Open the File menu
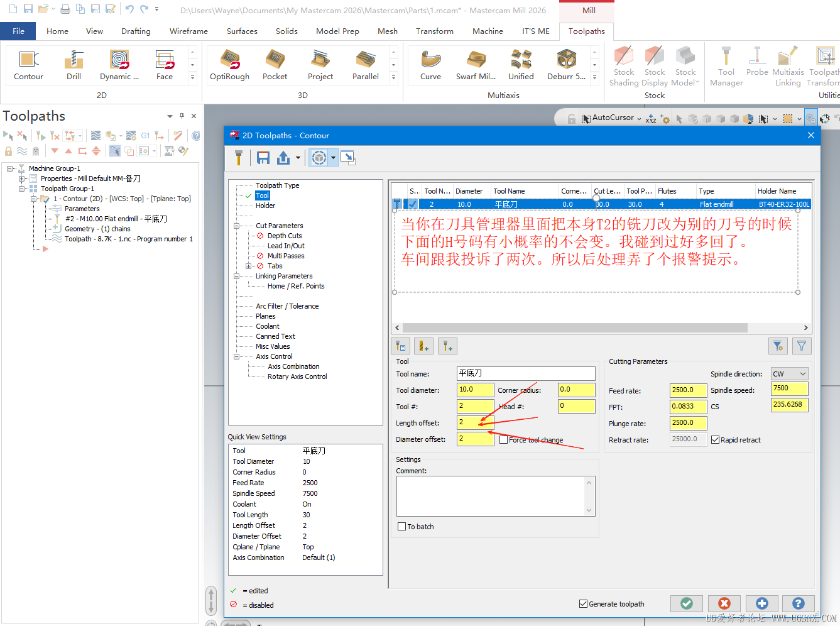The width and height of the screenshot is (840, 626). click(18, 31)
